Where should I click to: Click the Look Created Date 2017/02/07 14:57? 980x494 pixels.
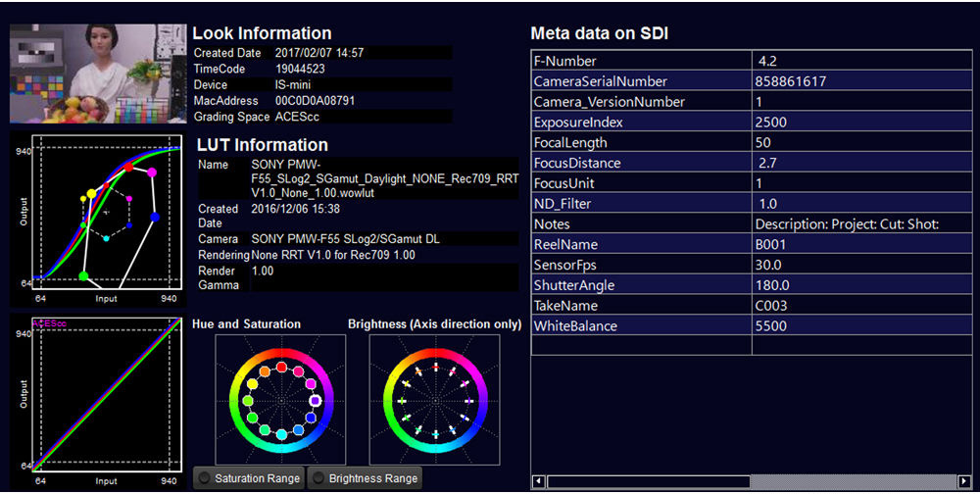pos(319,53)
